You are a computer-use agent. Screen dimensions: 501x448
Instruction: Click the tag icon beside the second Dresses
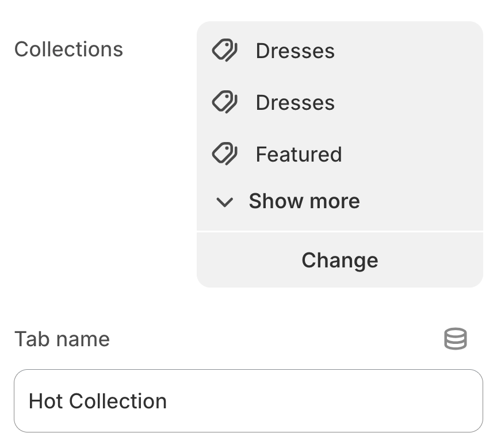coord(224,102)
